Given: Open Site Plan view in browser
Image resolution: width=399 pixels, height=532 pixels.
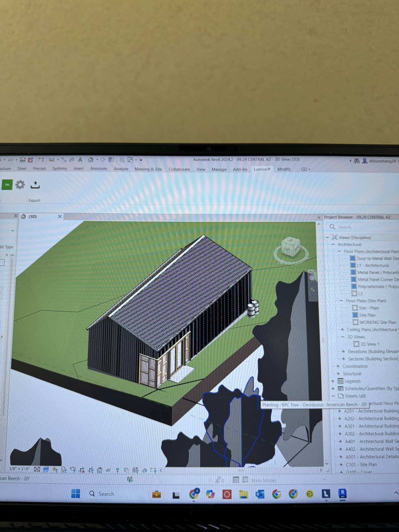Looking at the screenshot, I should pos(367,315).
